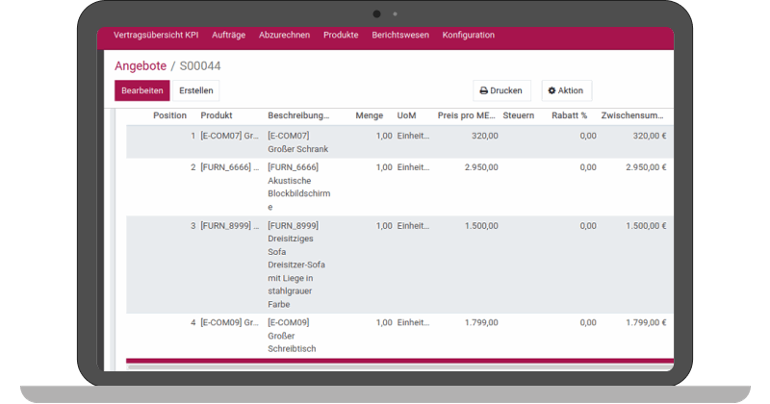
Task: Click position number 1 cell
Action: (x=193, y=136)
